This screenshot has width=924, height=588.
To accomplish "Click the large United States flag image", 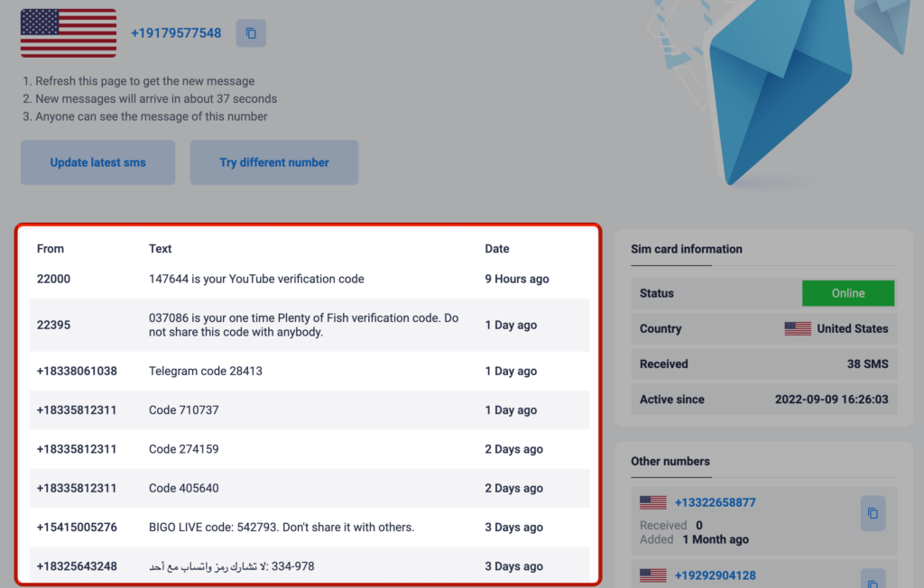I will click(x=69, y=33).
